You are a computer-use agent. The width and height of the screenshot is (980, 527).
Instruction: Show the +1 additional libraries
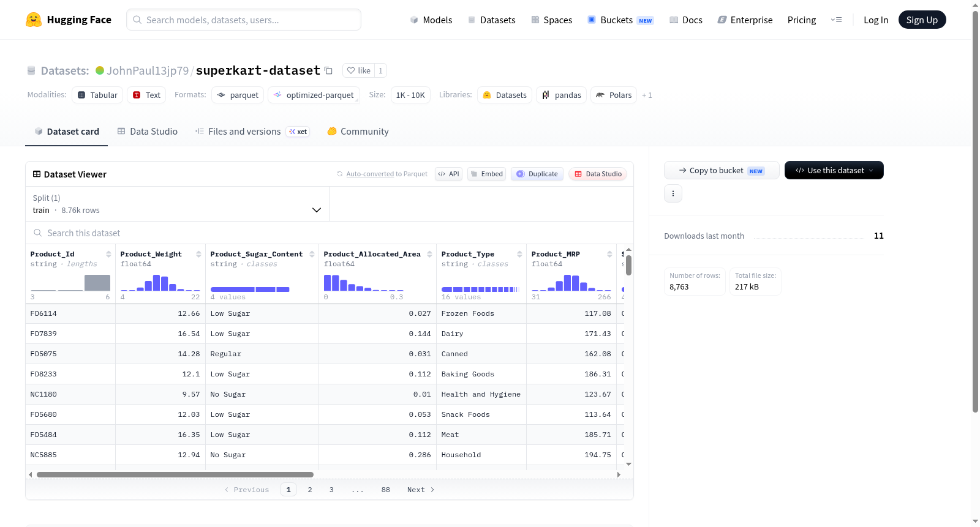click(x=647, y=95)
